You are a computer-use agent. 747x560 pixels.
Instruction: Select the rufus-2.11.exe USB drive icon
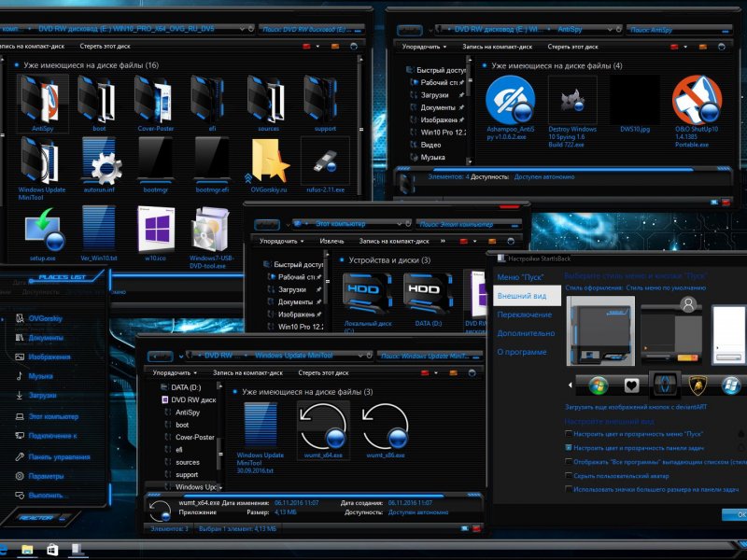point(325,161)
